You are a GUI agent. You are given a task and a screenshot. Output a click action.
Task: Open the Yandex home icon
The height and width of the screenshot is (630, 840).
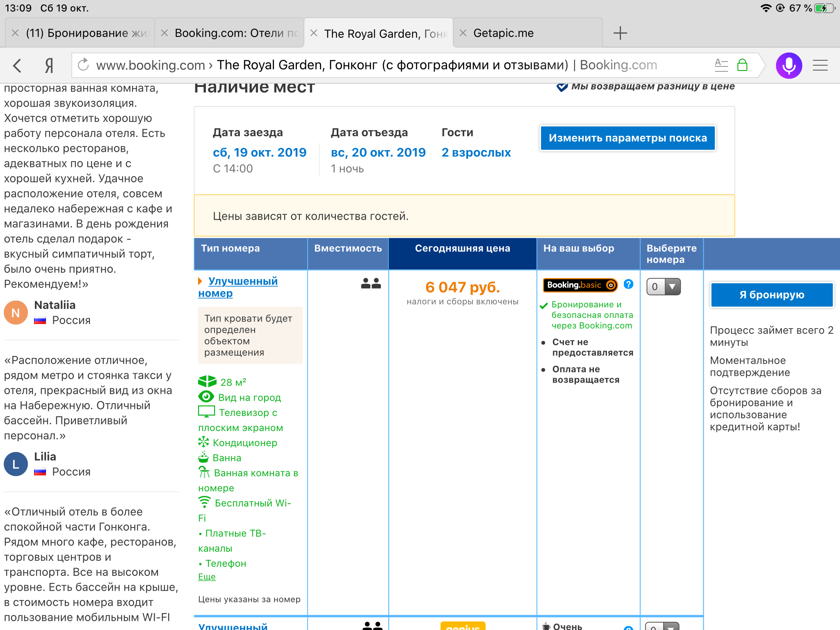(49, 66)
